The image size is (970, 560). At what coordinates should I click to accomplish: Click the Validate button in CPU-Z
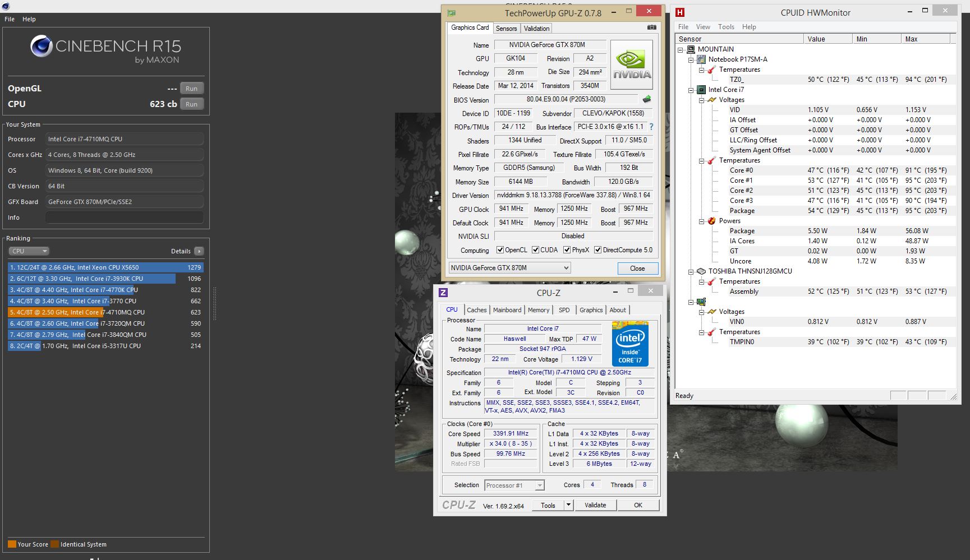[x=595, y=505]
